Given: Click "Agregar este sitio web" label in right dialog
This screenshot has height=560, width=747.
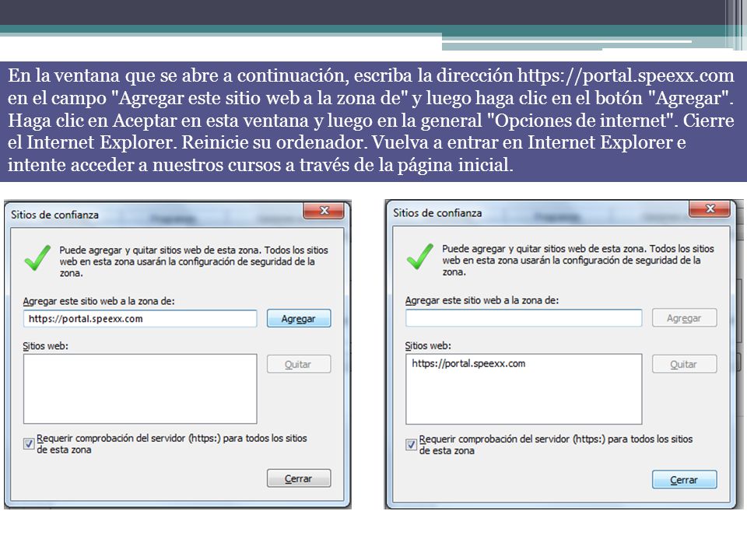Looking at the screenshot, I should tap(482, 300).
